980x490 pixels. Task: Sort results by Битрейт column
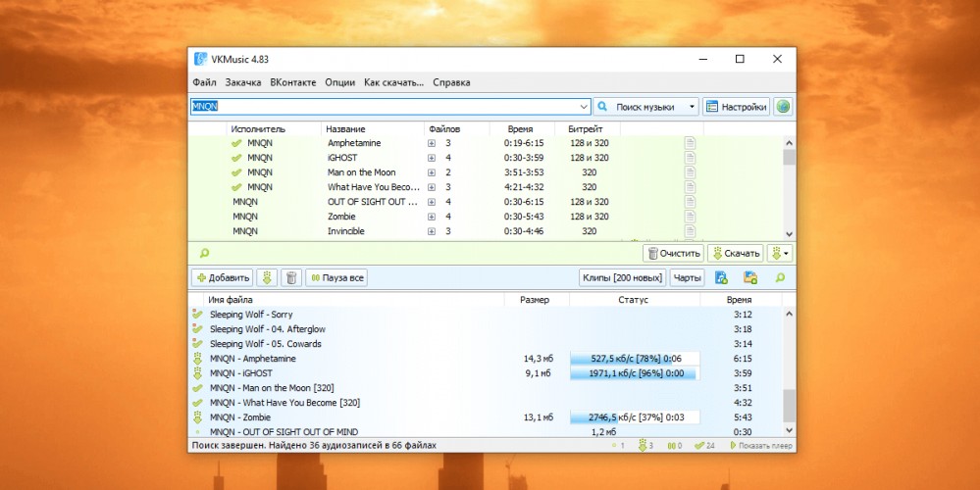587,129
